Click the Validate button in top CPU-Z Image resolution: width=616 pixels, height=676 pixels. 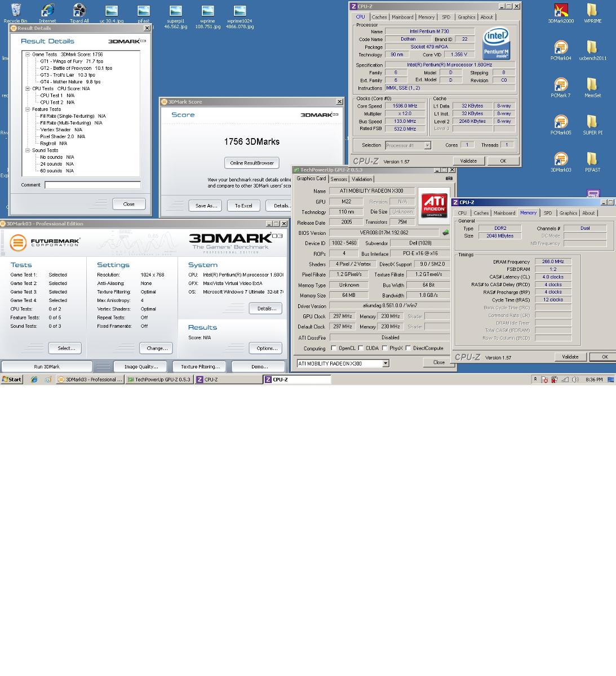[468, 161]
